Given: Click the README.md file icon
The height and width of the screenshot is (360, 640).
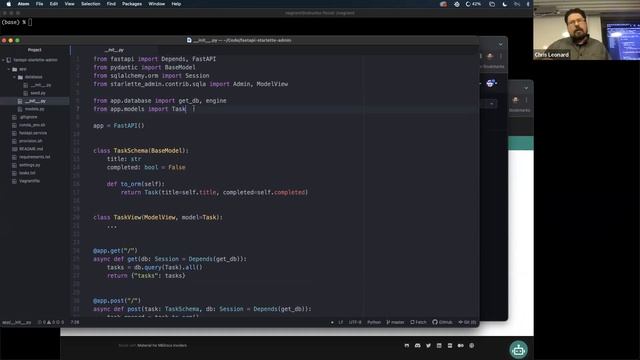Looking at the screenshot, I should click(15, 149).
